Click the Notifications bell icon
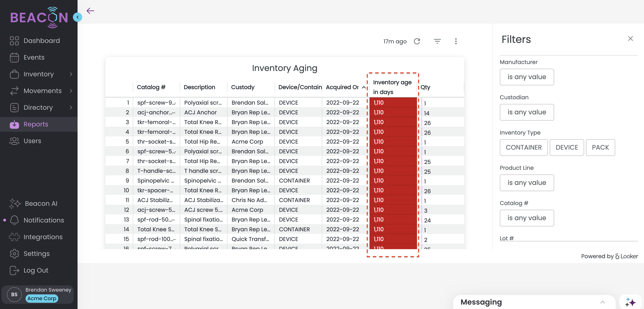 [14, 220]
